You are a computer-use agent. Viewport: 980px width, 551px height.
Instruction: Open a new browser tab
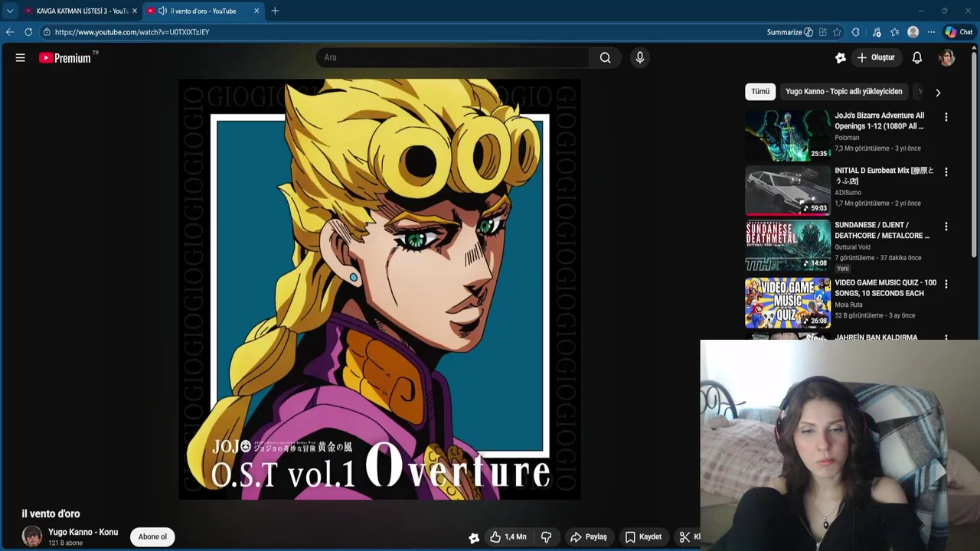point(275,11)
